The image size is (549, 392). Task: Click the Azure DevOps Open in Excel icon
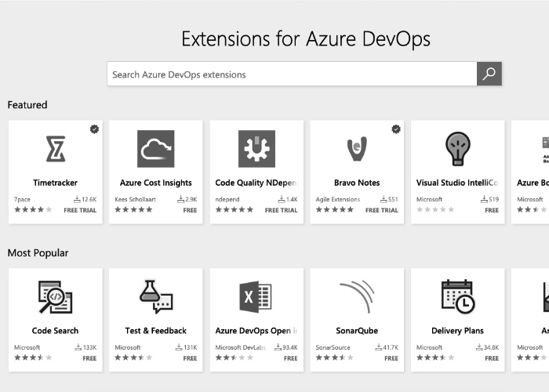click(x=256, y=296)
